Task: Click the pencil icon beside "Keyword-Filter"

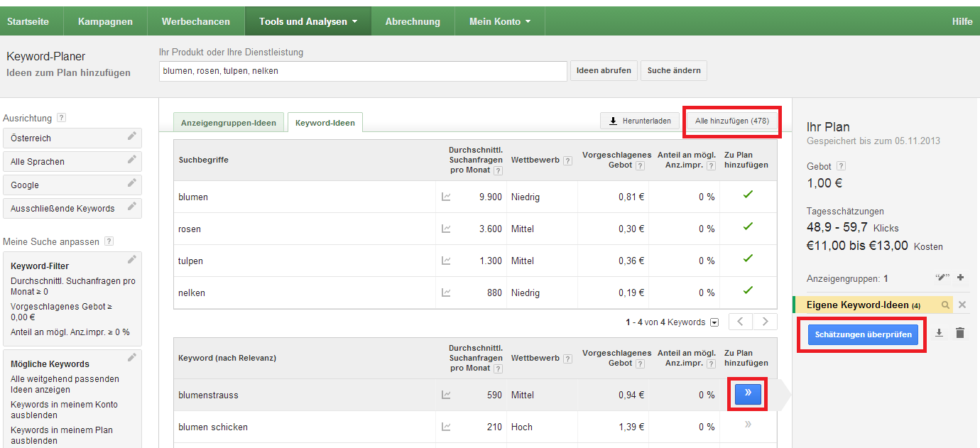Action: [131, 259]
